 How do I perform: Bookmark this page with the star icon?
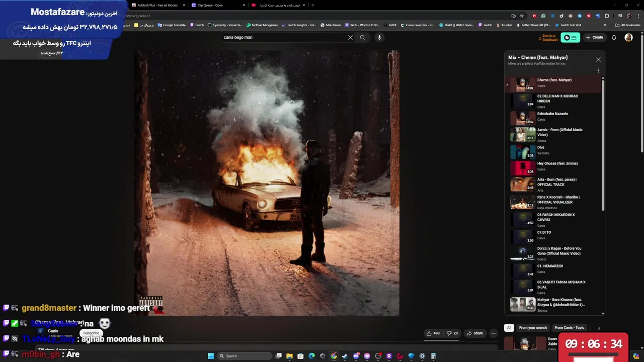[x=522, y=16]
